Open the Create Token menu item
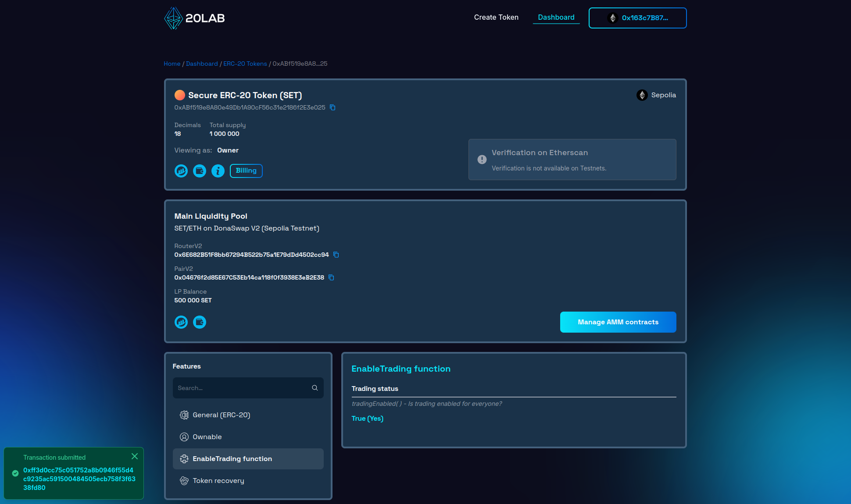Image resolution: width=851 pixels, height=504 pixels. click(496, 18)
